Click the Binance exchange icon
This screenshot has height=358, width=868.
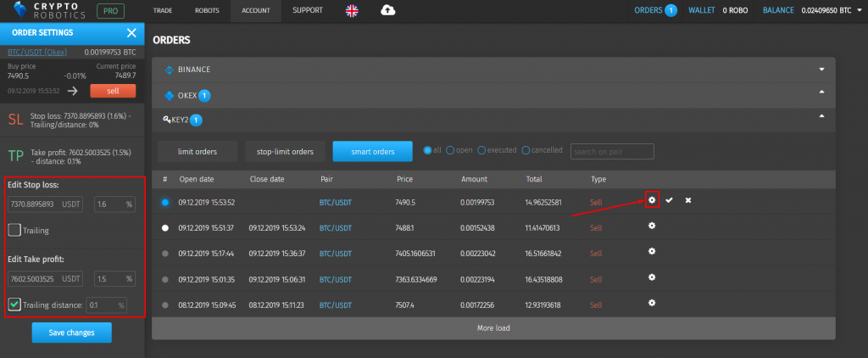(x=170, y=70)
